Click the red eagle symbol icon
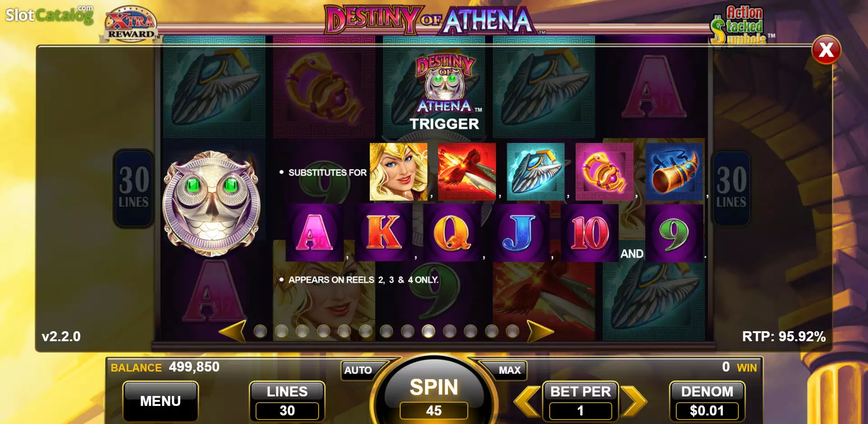The image size is (868, 424). (467, 172)
